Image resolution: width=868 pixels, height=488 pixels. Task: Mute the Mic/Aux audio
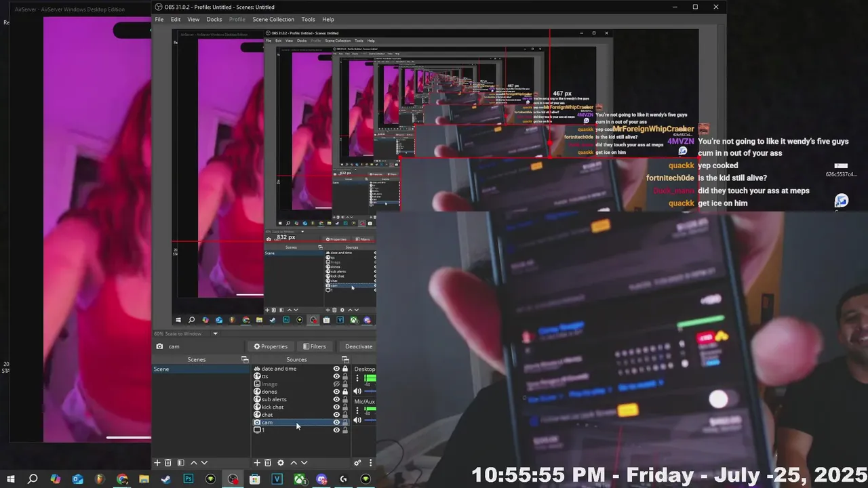357,420
